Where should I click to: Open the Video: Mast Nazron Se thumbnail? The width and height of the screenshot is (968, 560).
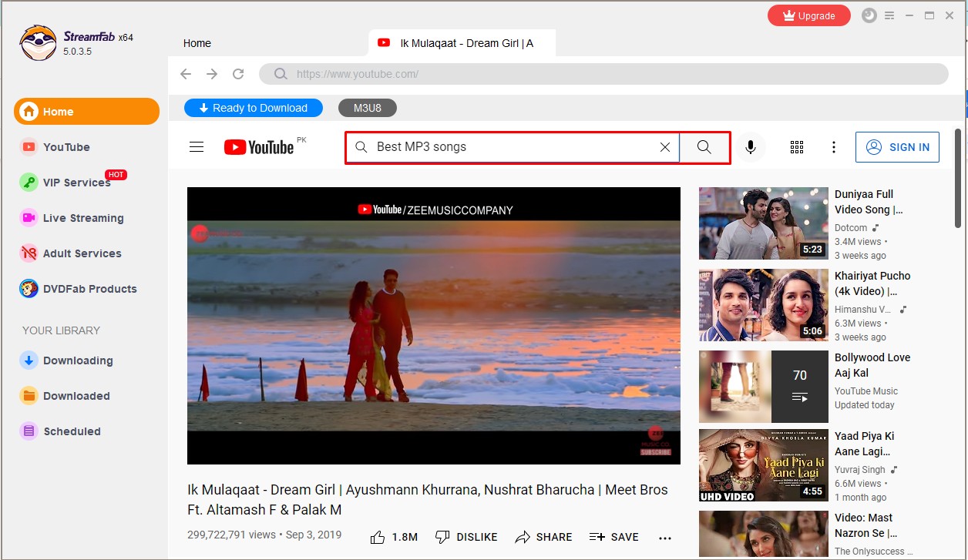764,534
